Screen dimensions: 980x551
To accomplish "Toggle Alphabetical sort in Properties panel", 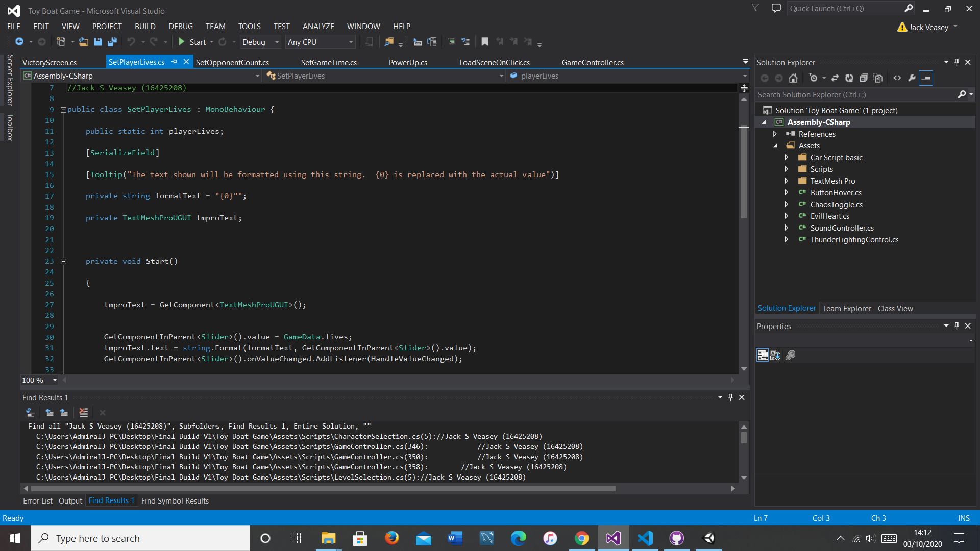I will click(775, 356).
